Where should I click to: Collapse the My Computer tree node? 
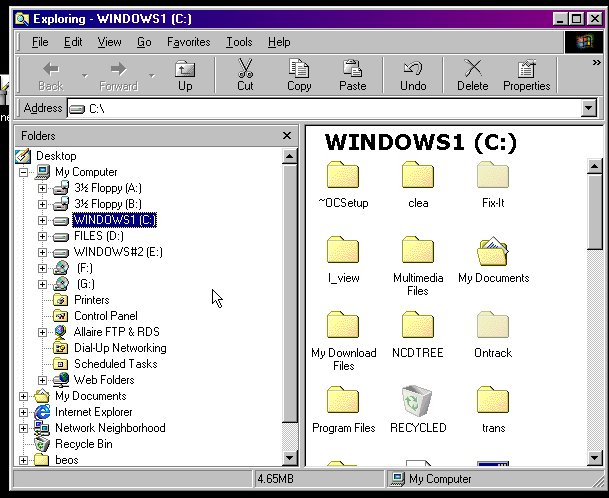point(24,172)
